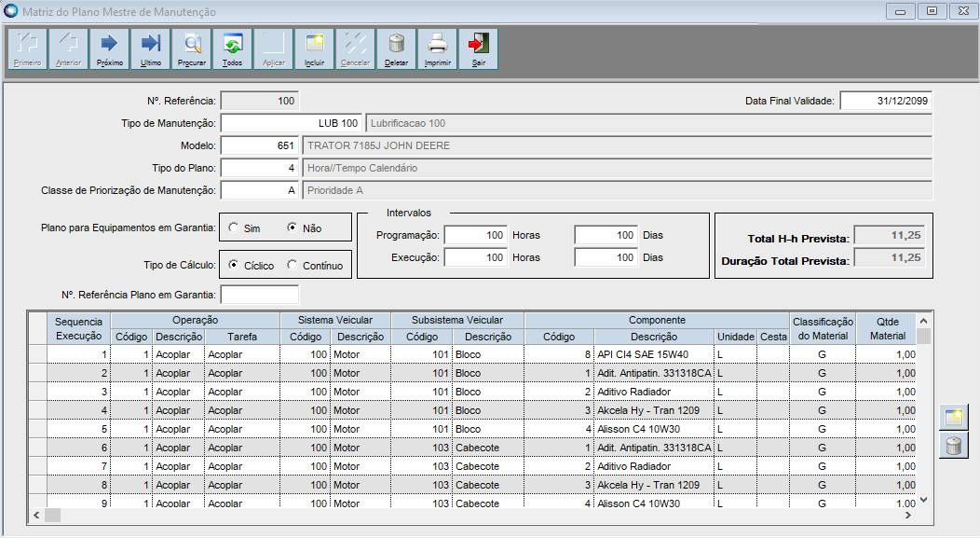Click the Lubrificacao 100 description field

[x=648, y=123]
